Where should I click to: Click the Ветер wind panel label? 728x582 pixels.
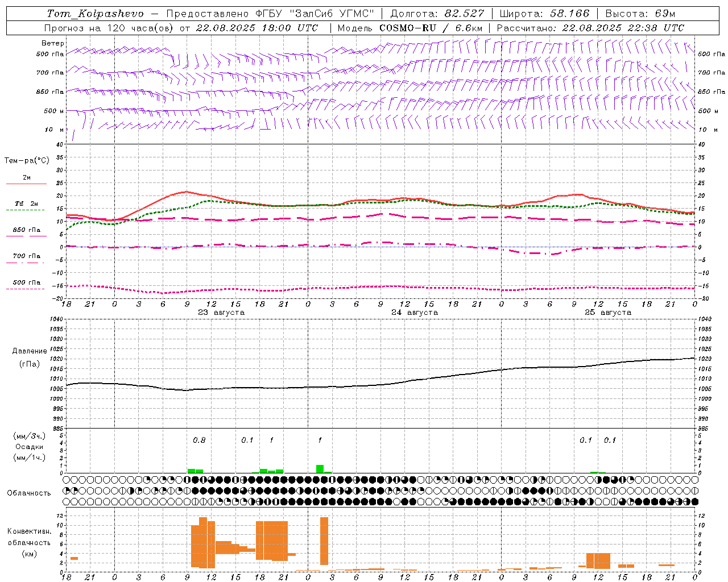tap(53, 43)
